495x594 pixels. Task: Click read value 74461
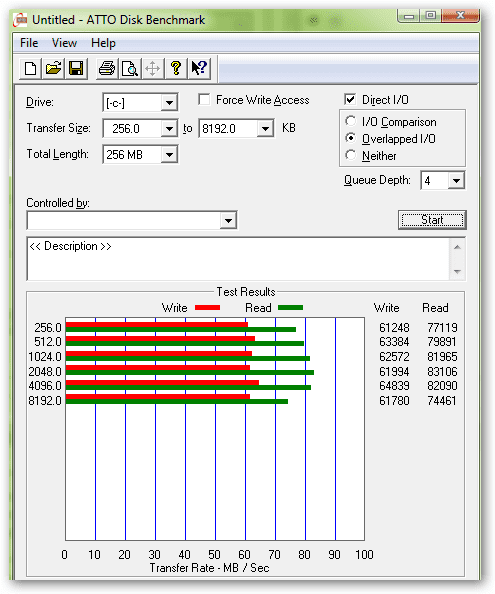click(442, 400)
